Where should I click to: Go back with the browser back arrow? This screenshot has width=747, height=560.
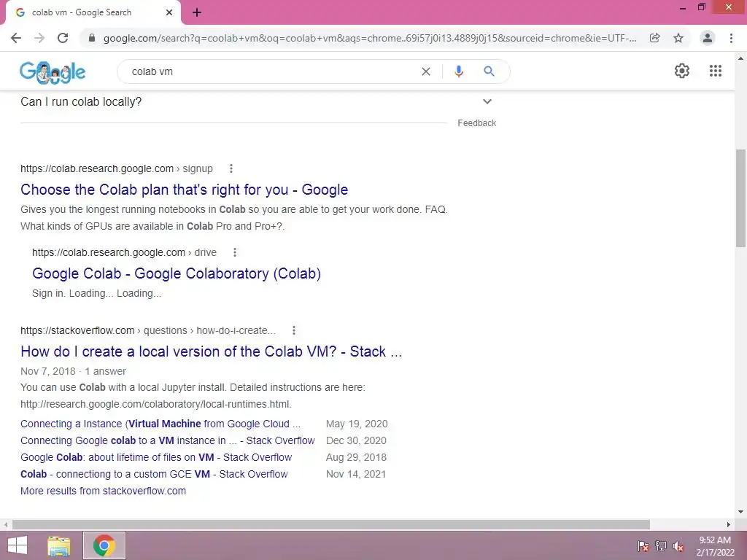16,38
